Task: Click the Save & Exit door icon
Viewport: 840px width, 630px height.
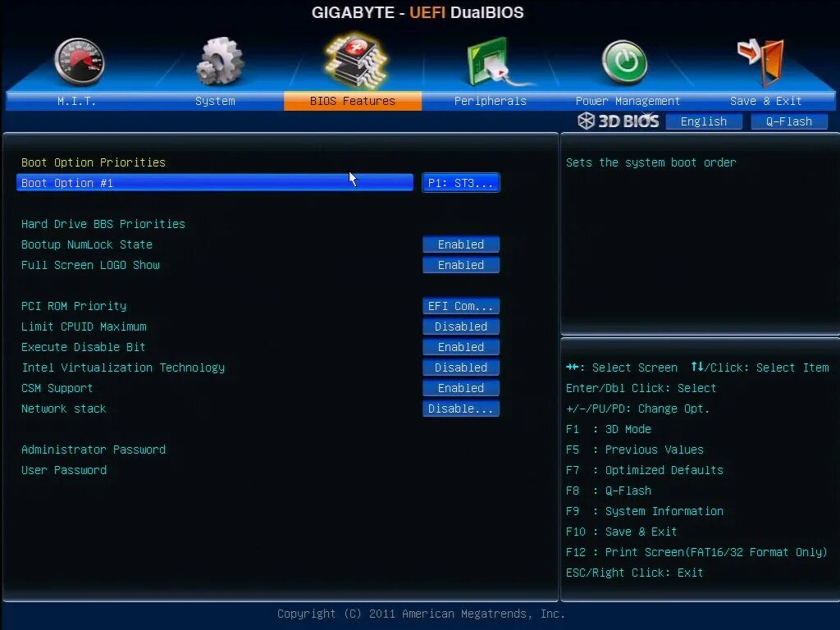Action: tap(760, 62)
